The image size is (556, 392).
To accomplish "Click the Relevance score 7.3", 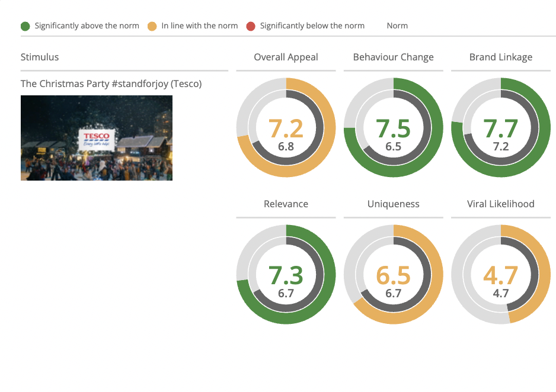I will click(x=286, y=275).
